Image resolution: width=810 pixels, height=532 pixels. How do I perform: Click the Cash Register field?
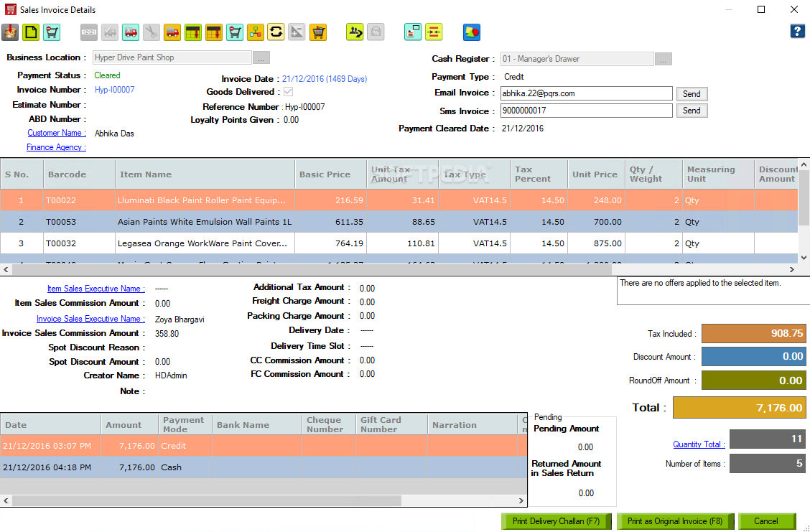pos(577,59)
